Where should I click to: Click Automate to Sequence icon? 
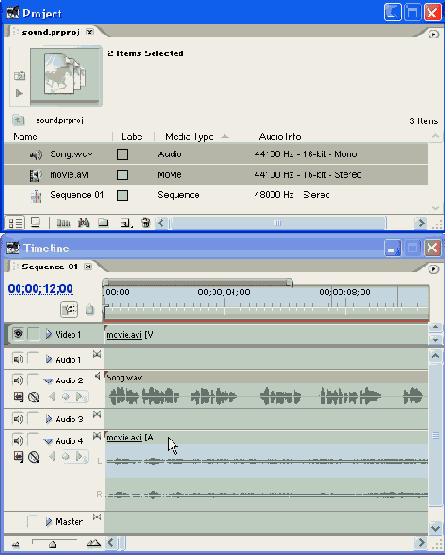coord(64,223)
